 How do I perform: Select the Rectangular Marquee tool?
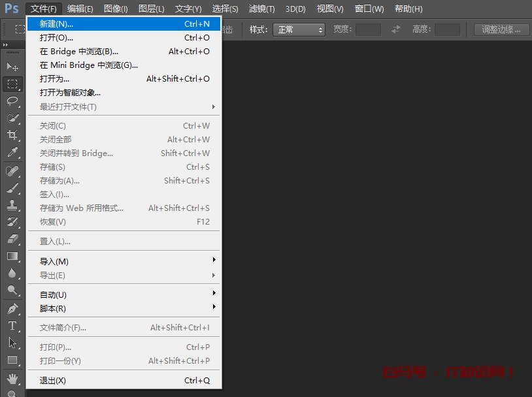12,83
